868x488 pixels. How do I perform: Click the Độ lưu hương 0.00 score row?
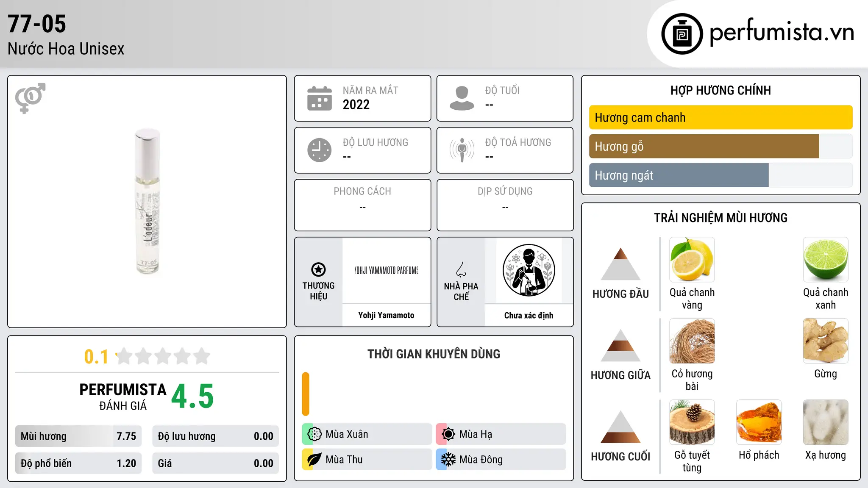216,436
